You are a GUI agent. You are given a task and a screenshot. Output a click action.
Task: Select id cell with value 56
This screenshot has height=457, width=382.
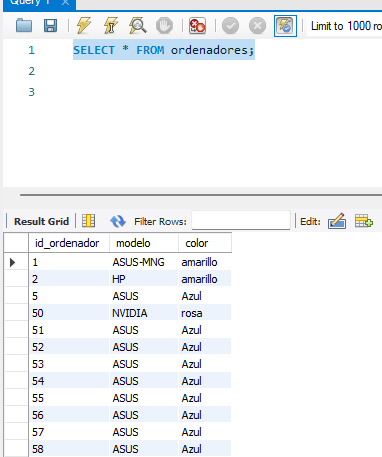(x=69, y=415)
